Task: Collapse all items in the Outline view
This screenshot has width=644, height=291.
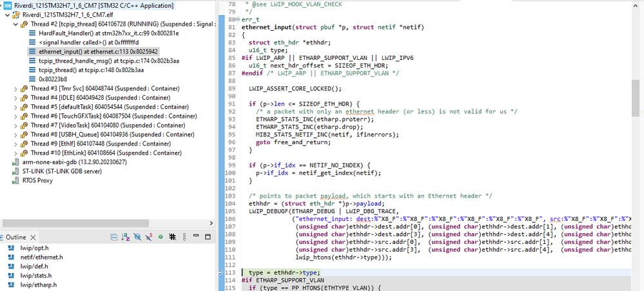Action: (113, 237)
